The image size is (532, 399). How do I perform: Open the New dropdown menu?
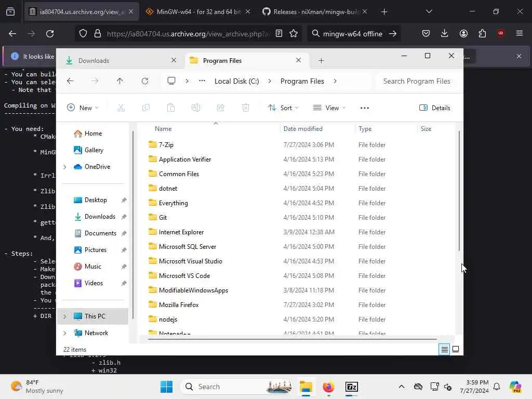coord(83,108)
